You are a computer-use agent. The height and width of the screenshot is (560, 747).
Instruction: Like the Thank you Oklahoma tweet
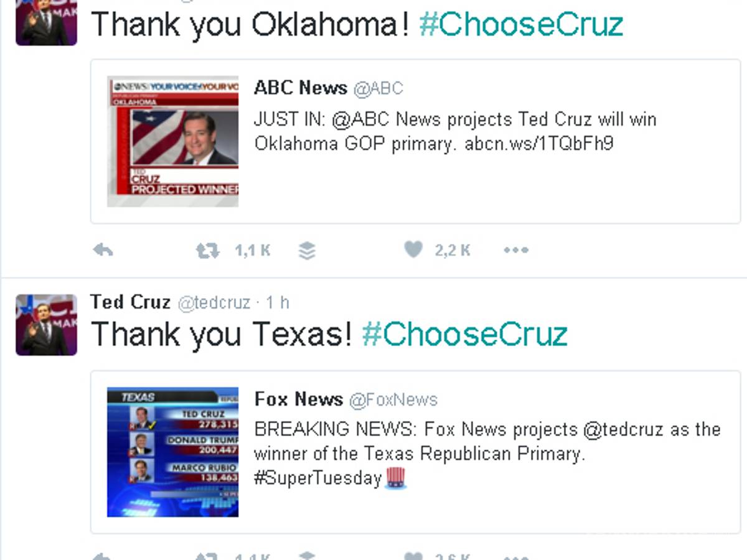click(x=413, y=250)
